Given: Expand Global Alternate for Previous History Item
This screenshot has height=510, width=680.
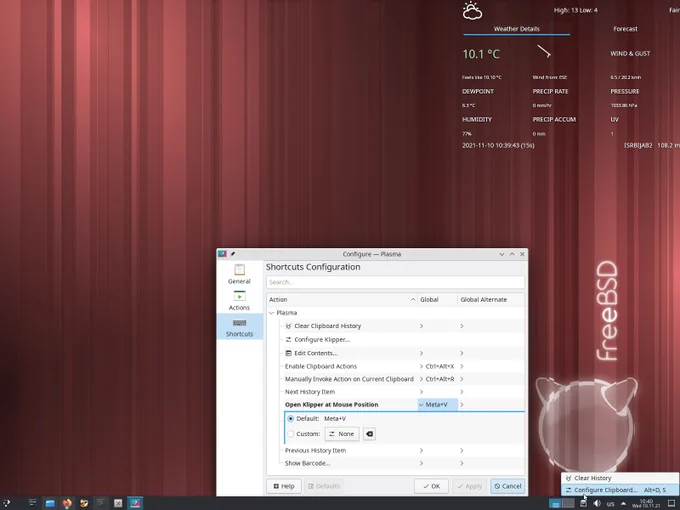Looking at the screenshot, I should [462, 451].
